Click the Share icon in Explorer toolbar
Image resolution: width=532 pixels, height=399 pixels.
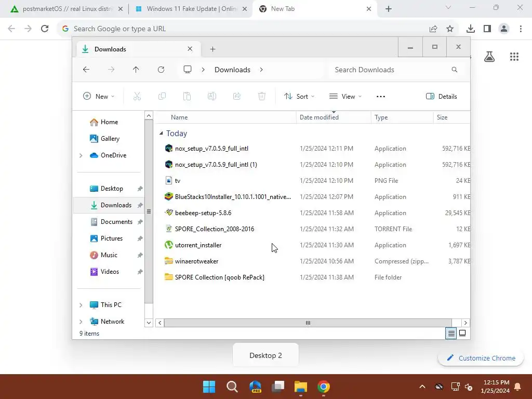click(237, 96)
